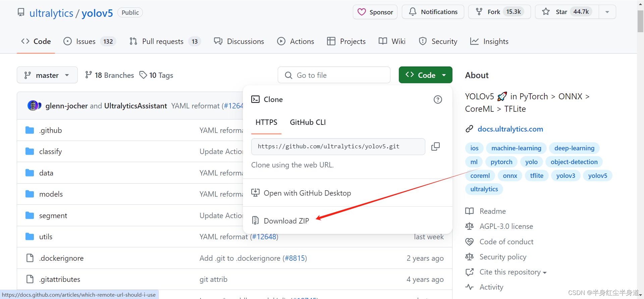Open the Insights tab
The height and width of the screenshot is (299, 644).
(x=489, y=41)
